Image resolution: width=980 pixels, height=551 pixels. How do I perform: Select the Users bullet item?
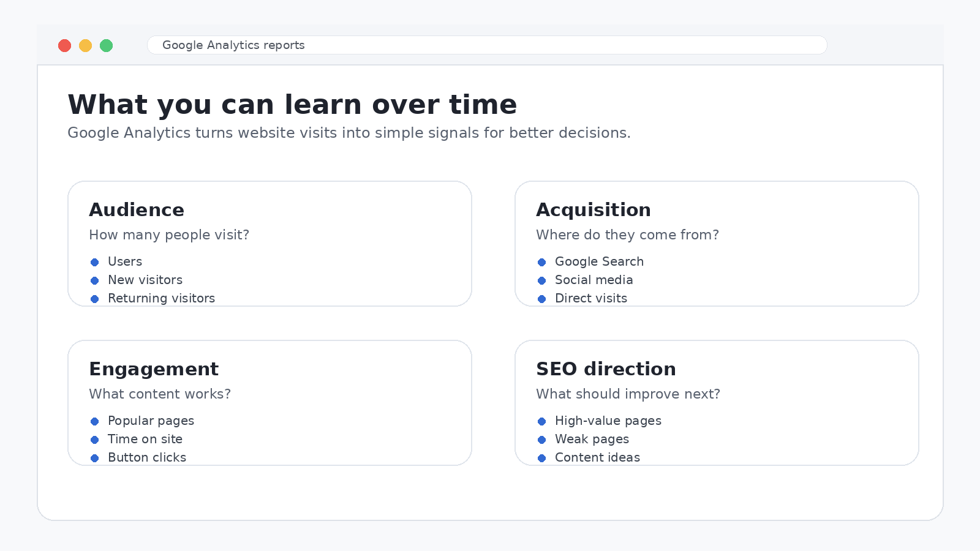pyautogui.click(x=116, y=261)
